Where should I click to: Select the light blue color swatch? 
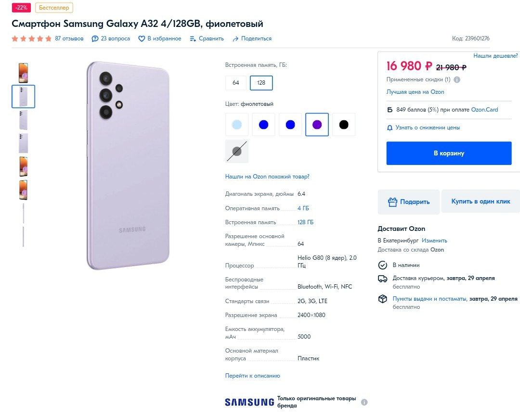(237, 125)
